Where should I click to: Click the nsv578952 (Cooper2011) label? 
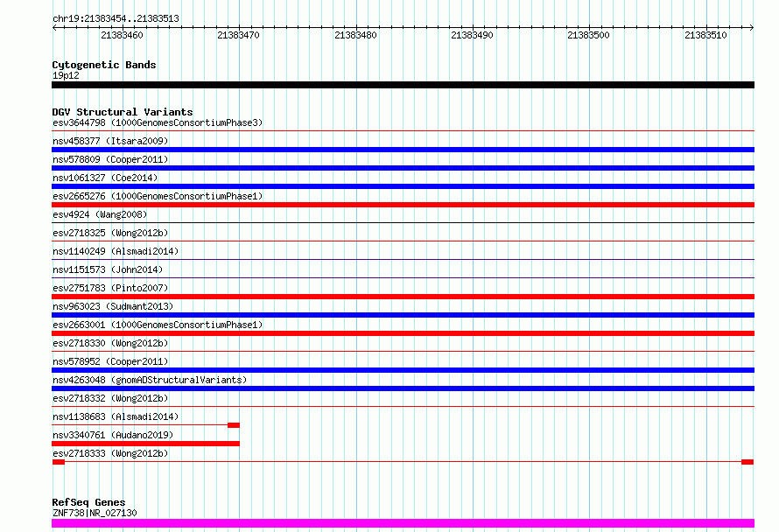(110, 361)
